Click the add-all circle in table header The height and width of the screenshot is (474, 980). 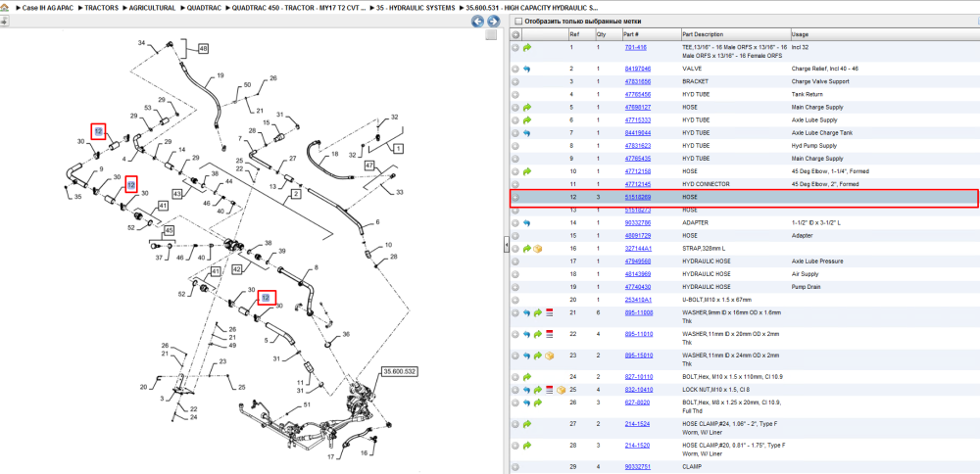515,34
